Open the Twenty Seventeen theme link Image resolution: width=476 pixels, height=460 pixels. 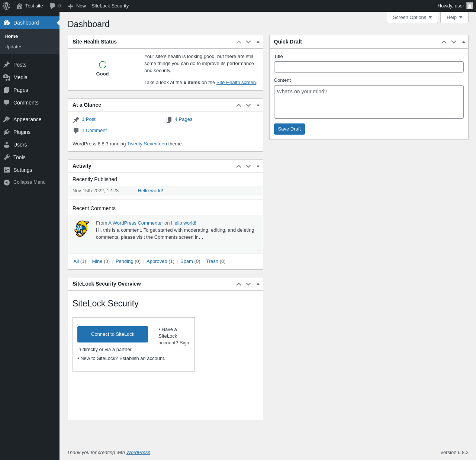point(147,144)
